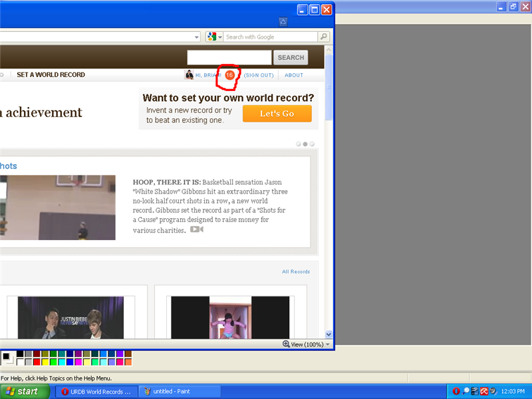
Task: Click the volume speaker tray icon
Action: coord(493,391)
